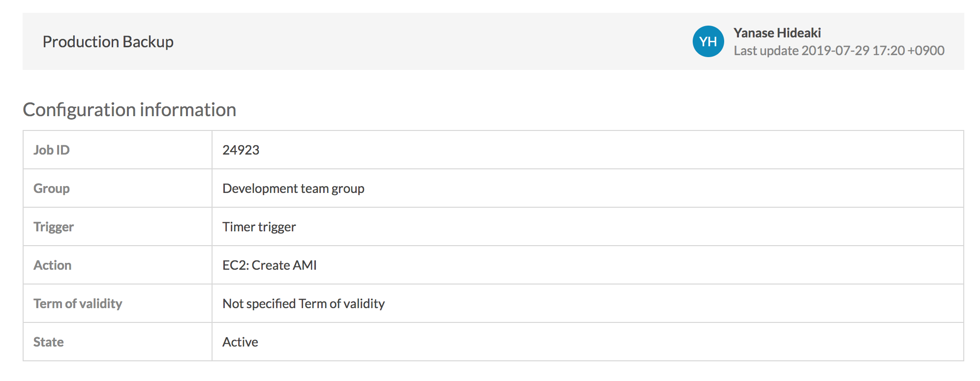Click the Job ID label cell
Screen dimensions: 980x381
click(52, 150)
